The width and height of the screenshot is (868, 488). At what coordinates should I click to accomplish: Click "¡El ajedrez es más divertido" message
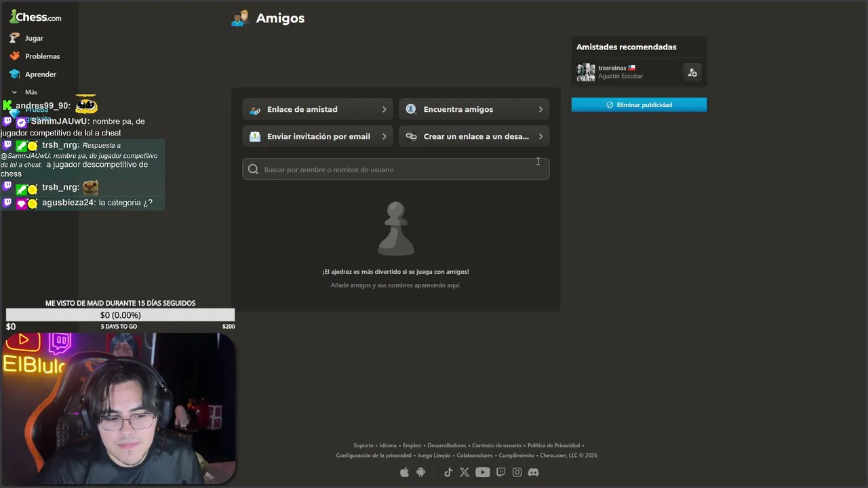[x=396, y=272]
